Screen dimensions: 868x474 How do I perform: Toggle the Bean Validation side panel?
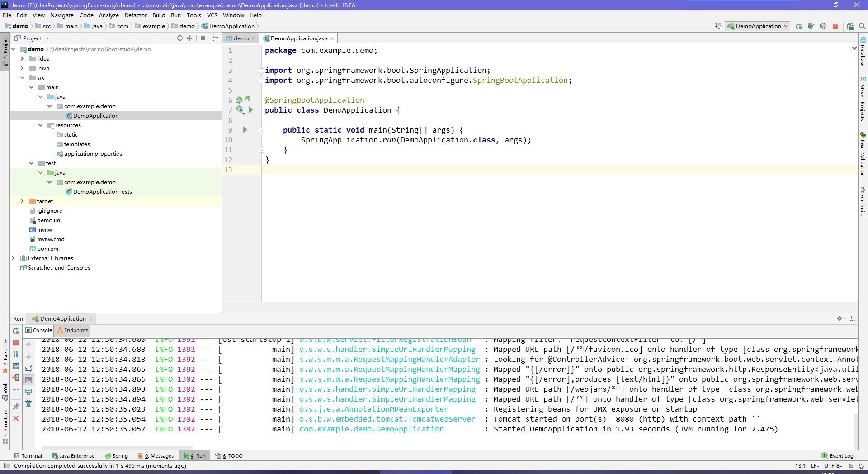pyautogui.click(x=863, y=154)
